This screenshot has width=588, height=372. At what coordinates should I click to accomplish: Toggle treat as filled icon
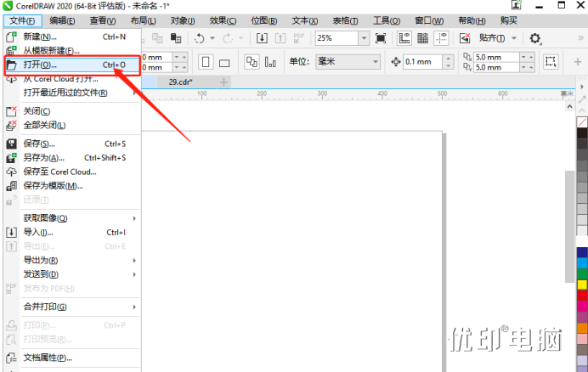[x=551, y=61]
